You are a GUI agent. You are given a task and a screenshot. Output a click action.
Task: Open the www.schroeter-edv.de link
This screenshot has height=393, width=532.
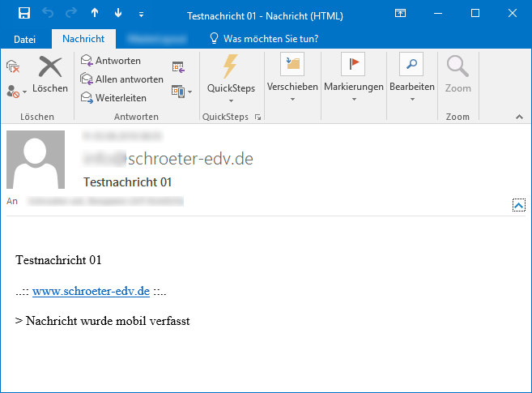click(x=91, y=291)
